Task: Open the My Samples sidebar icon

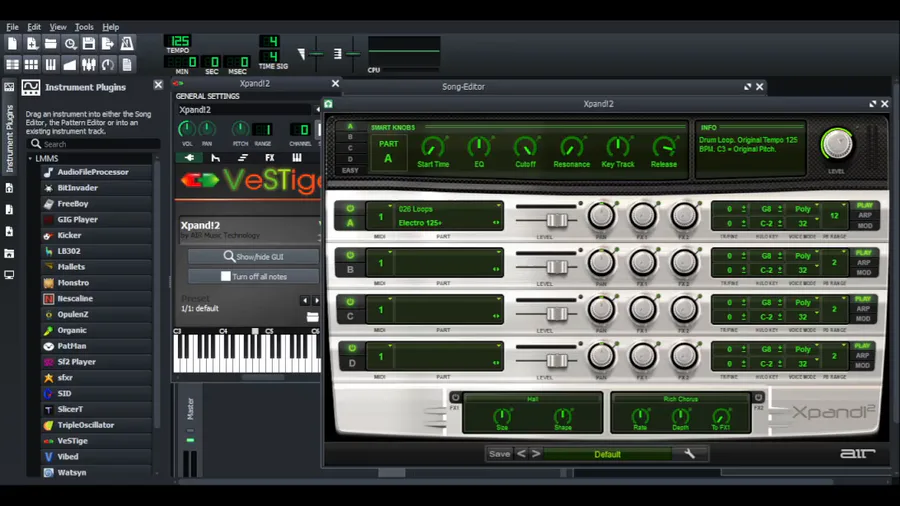Action: 9,210
